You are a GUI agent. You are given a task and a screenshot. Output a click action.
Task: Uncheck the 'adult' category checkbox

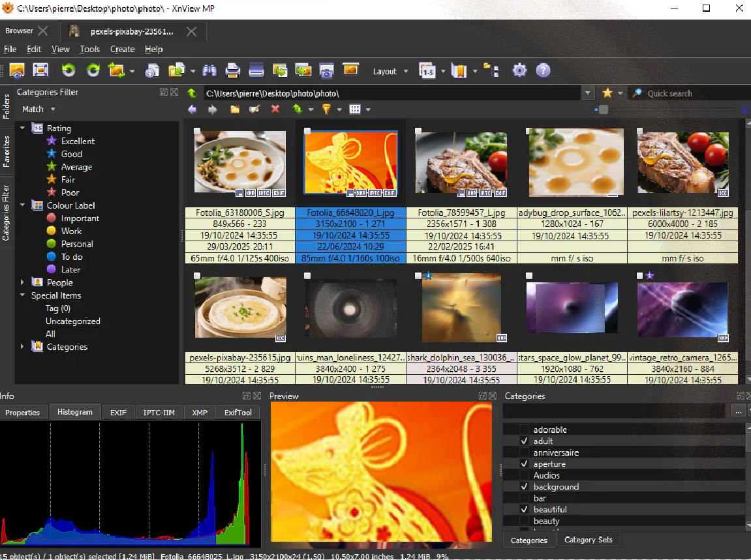[524, 441]
